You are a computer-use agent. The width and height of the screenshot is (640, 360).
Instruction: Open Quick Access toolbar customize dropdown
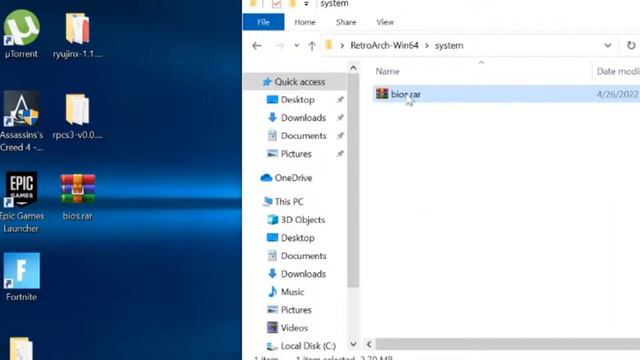click(306, 4)
